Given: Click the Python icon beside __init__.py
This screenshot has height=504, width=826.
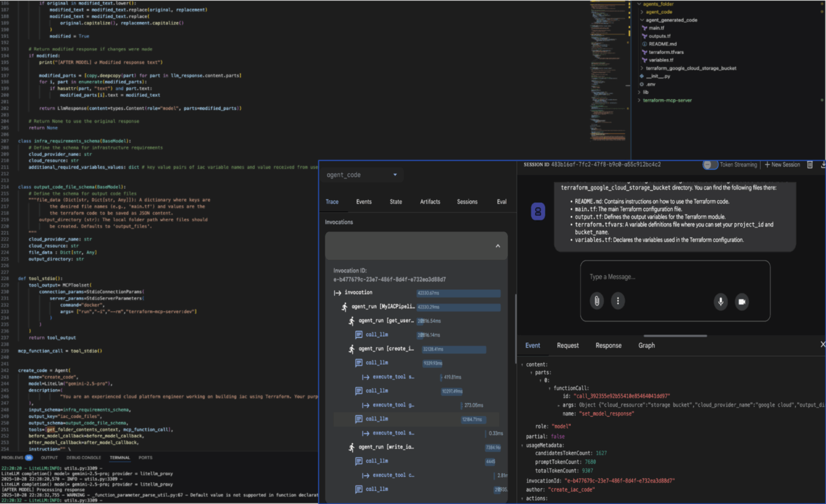Looking at the screenshot, I should (x=641, y=76).
